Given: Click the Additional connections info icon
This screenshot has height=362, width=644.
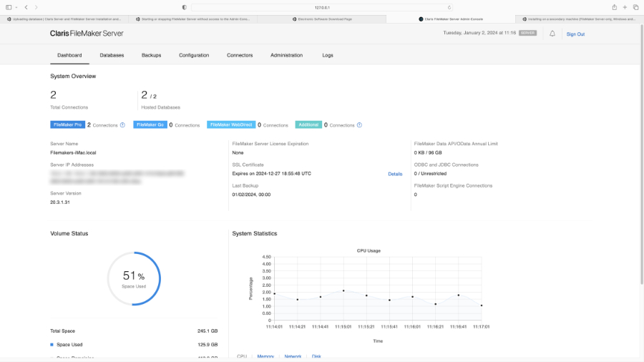Looking at the screenshot, I should point(359,124).
